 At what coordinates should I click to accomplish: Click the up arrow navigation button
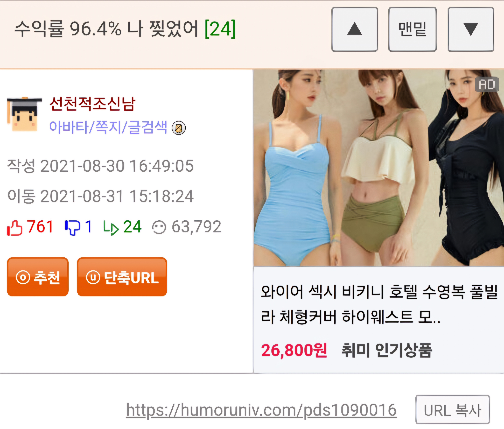click(354, 29)
